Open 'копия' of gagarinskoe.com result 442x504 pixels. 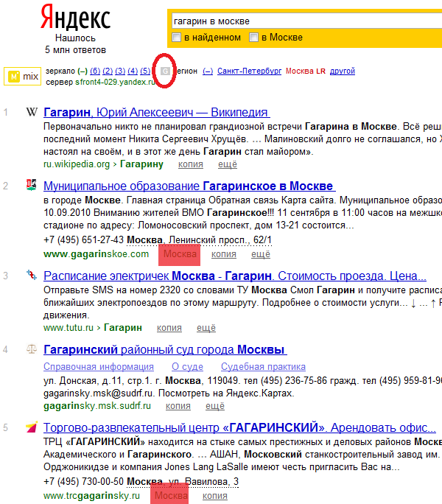click(224, 254)
